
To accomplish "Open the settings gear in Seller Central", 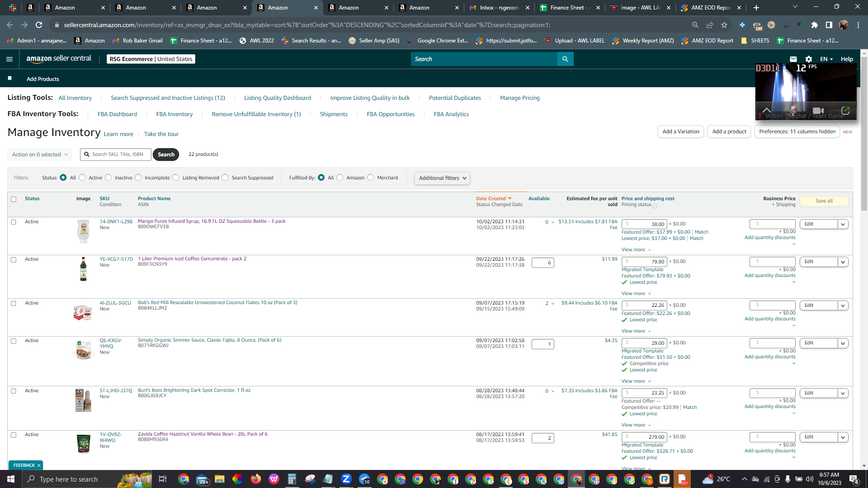I will (809, 59).
